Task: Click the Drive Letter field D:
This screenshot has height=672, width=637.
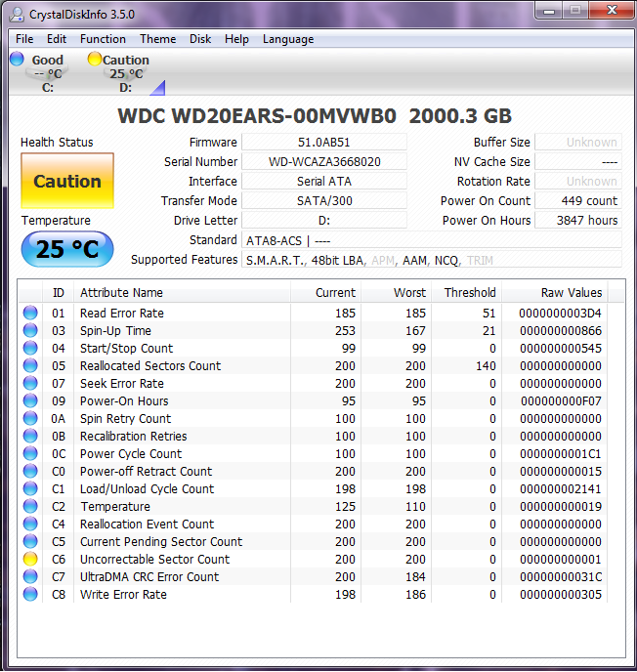Action: (x=324, y=221)
